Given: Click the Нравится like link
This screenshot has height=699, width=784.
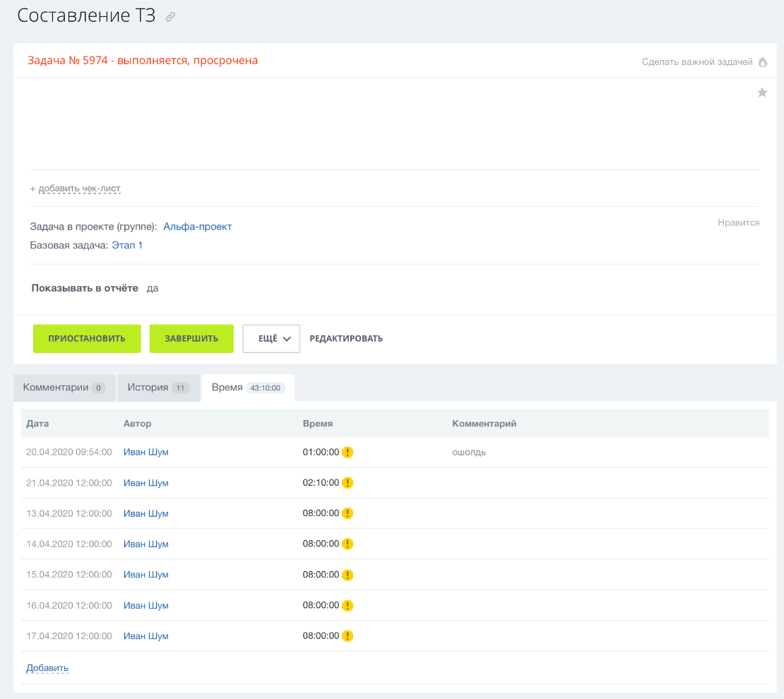Looking at the screenshot, I should tap(738, 222).
